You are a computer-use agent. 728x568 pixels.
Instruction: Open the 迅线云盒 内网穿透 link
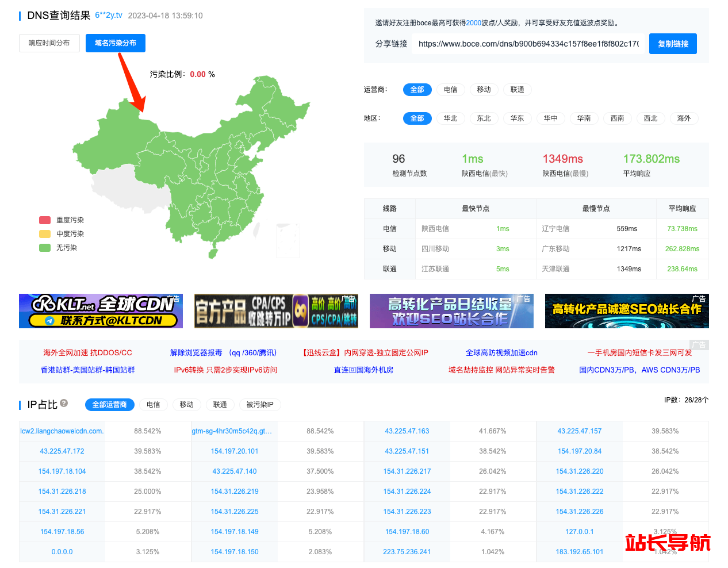coord(365,353)
